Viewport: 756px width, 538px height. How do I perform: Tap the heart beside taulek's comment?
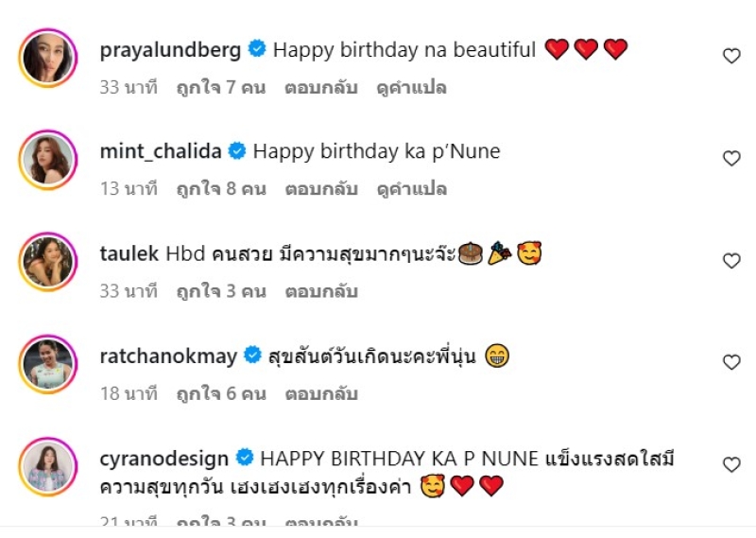(x=731, y=261)
